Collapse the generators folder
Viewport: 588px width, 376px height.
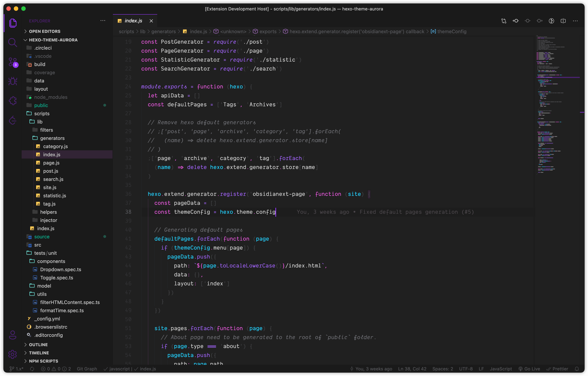pyautogui.click(x=67, y=138)
